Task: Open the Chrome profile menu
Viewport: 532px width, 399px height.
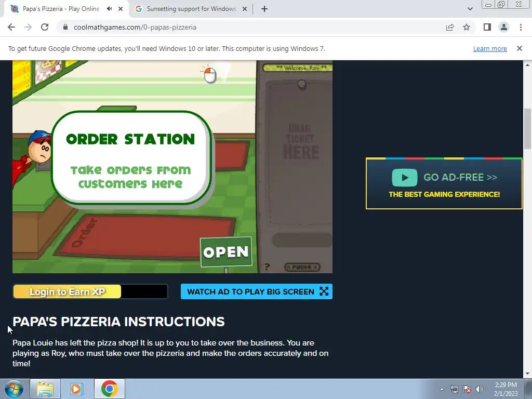Action: tap(504, 27)
